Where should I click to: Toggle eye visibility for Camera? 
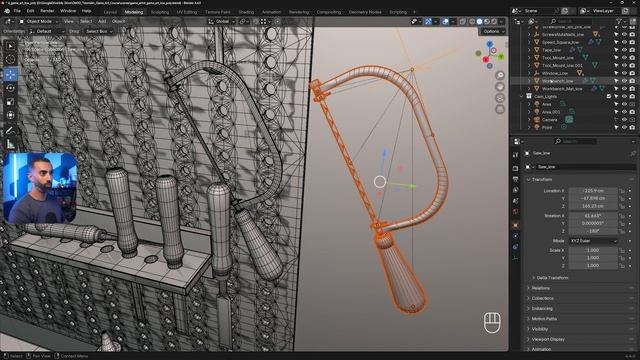tap(624, 120)
